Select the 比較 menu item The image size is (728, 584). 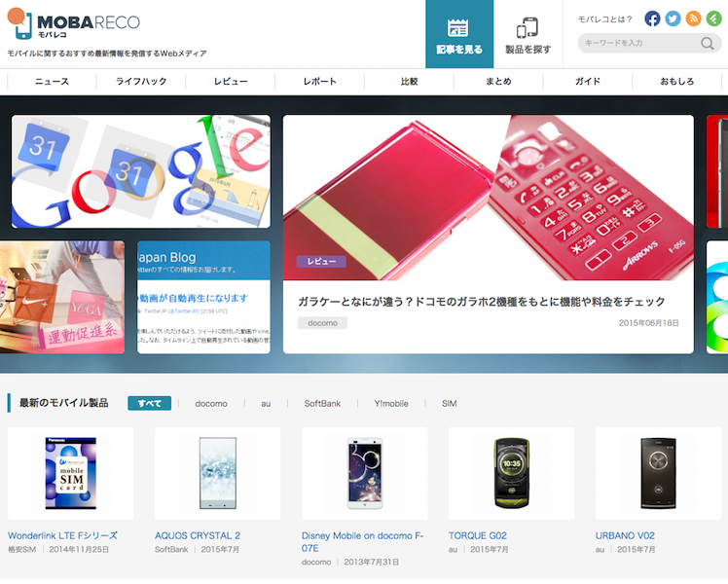point(409,81)
